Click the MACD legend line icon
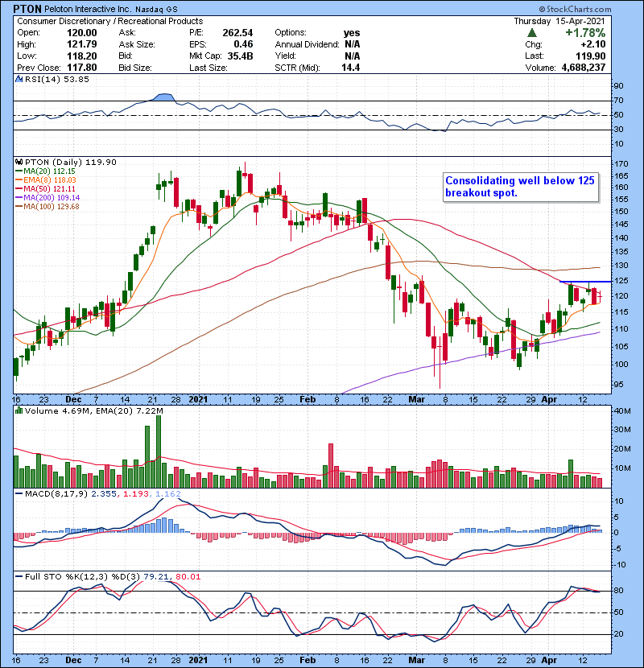This screenshot has width=644, height=668. click(19, 494)
